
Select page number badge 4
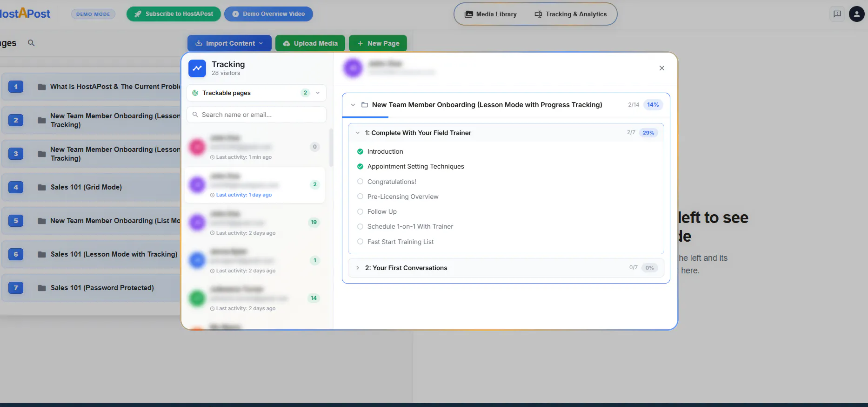(x=16, y=187)
